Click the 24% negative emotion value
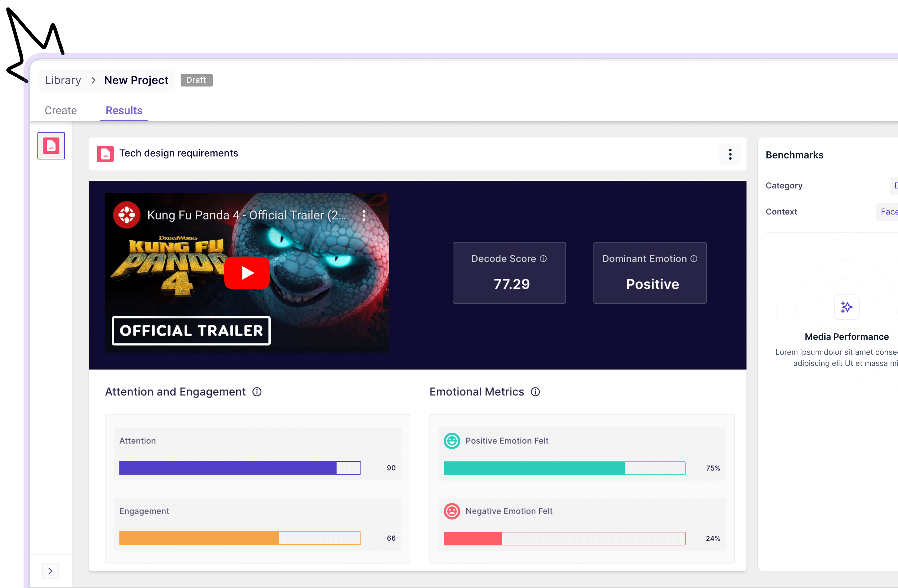Viewport: 898px width, 588px height. point(713,538)
